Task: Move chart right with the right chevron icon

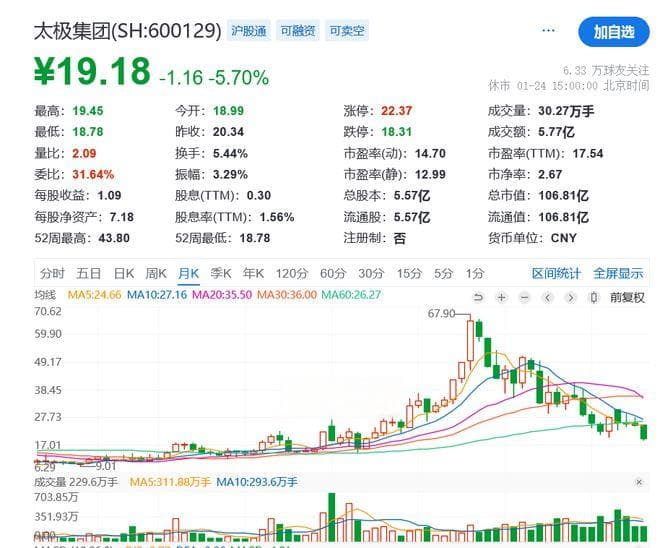Action: point(570,298)
